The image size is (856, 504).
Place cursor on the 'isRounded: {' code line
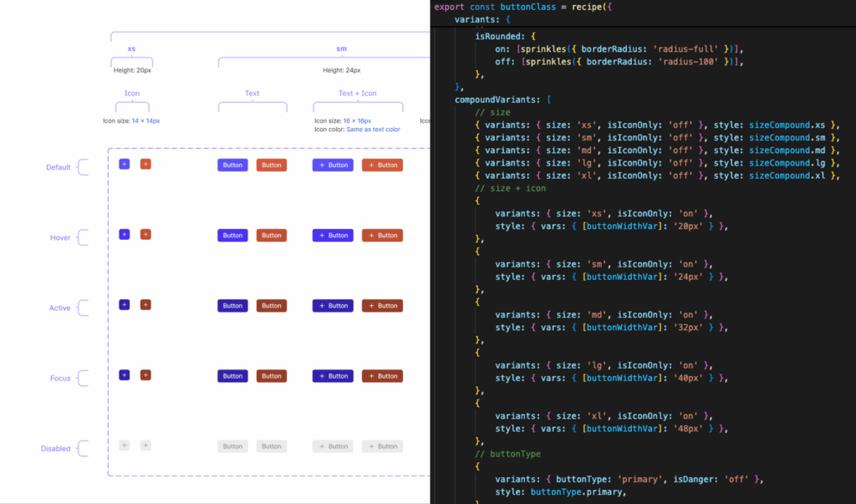[506, 37]
